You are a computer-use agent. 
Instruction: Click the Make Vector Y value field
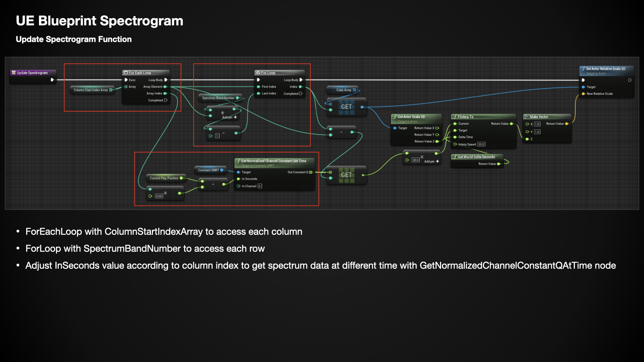click(x=537, y=132)
